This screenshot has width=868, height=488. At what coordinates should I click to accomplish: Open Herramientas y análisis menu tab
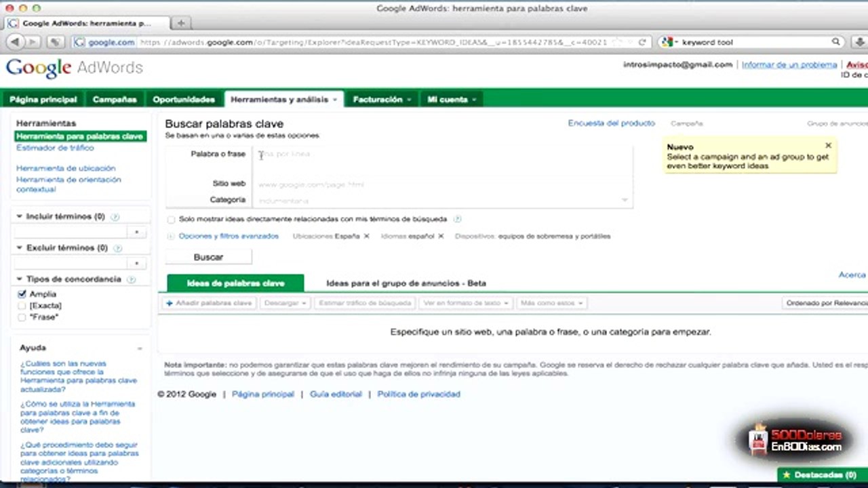coord(284,100)
